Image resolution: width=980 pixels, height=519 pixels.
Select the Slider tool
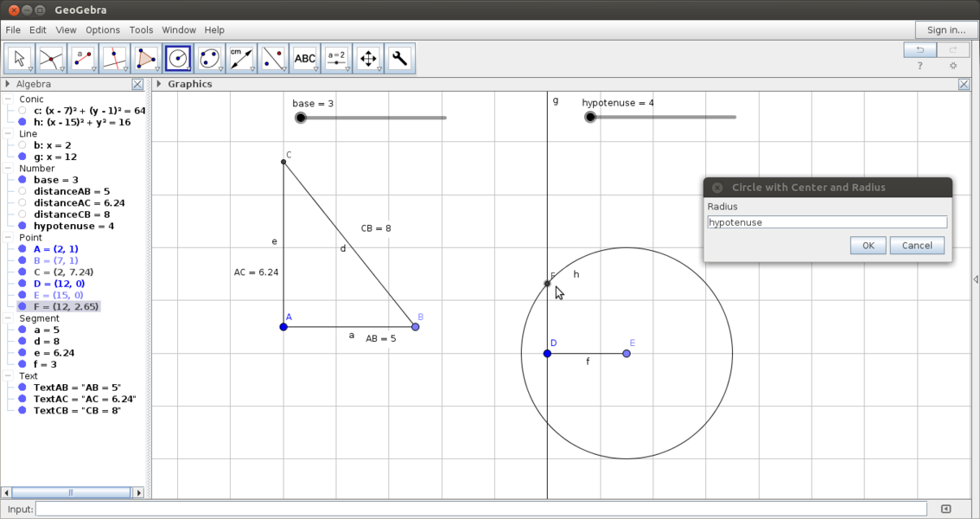(336, 58)
